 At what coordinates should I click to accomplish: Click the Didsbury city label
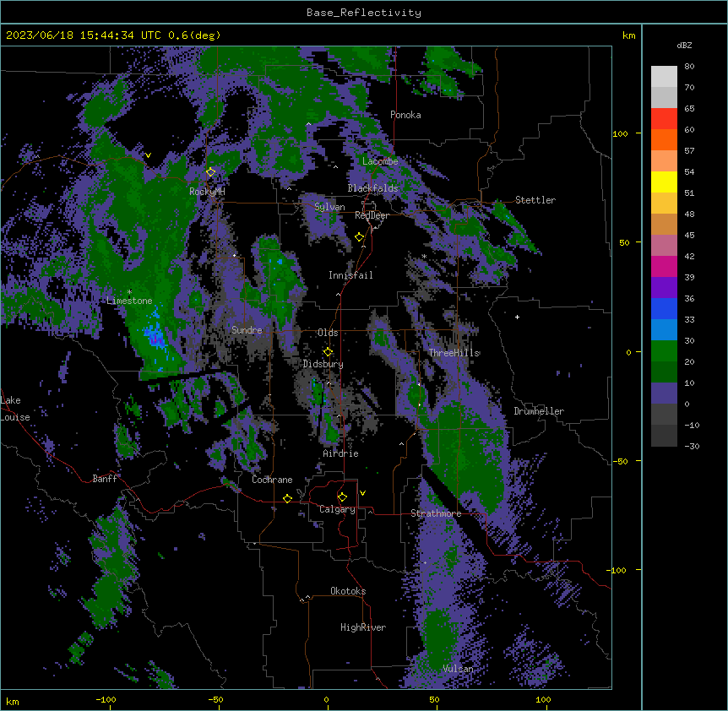coord(323,364)
